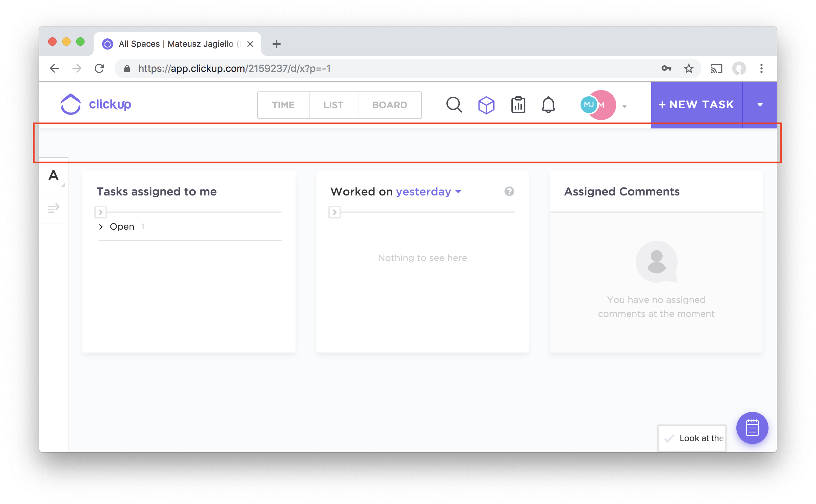Open the notepad floating button
816x504 pixels.
[x=752, y=428]
